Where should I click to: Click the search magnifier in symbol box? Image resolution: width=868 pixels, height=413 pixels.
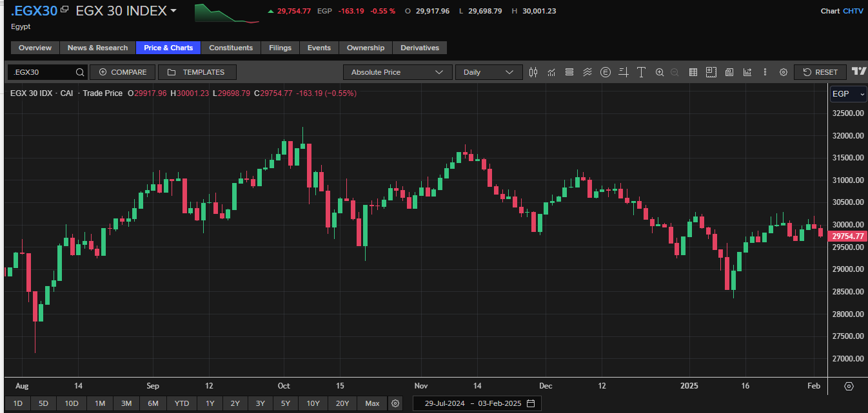(80, 72)
